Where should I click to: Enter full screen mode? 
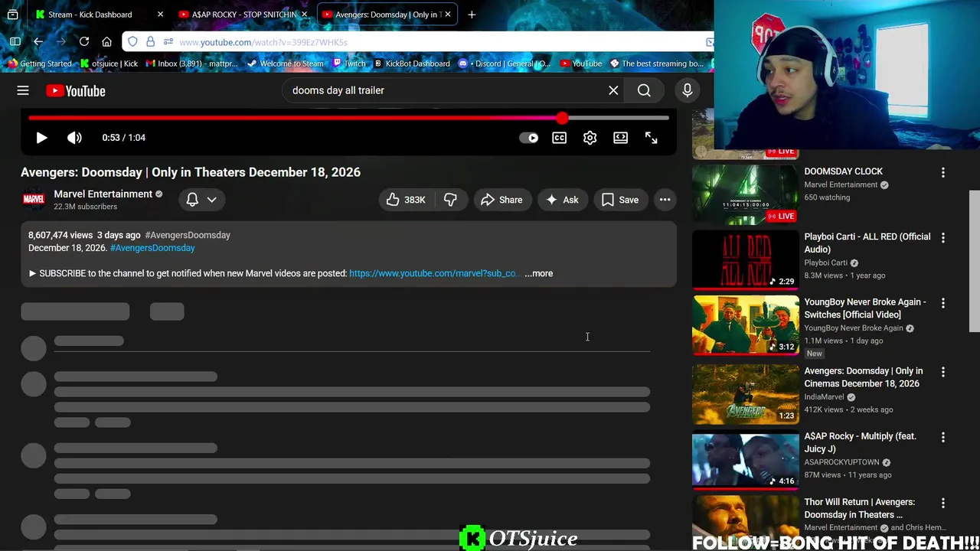651,138
